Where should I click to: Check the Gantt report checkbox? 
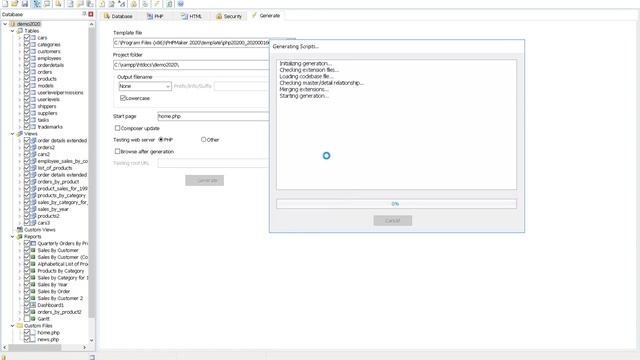pyautogui.click(x=27, y=319)
